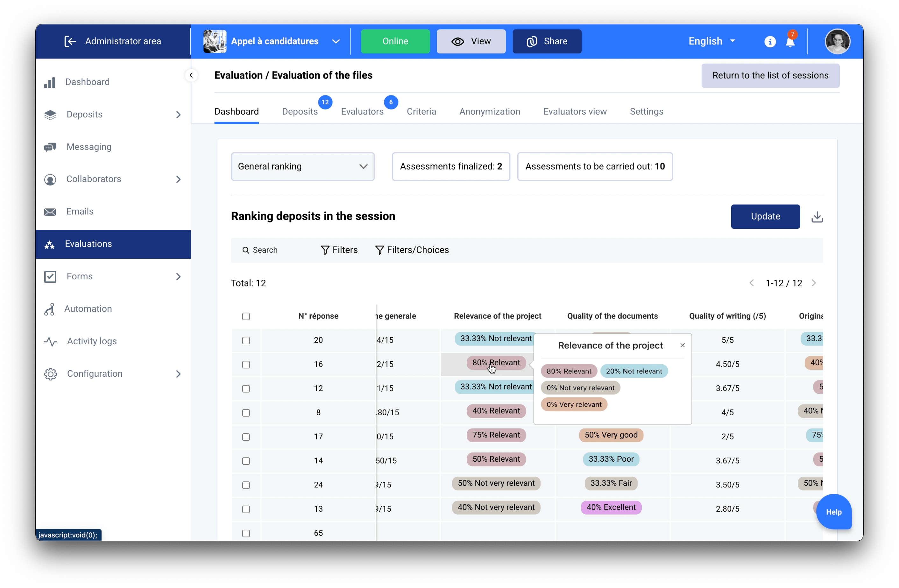Screen dimensions: 899x588
Task: Tick the checkbox for response 17
Action: [x=246, y=437]
